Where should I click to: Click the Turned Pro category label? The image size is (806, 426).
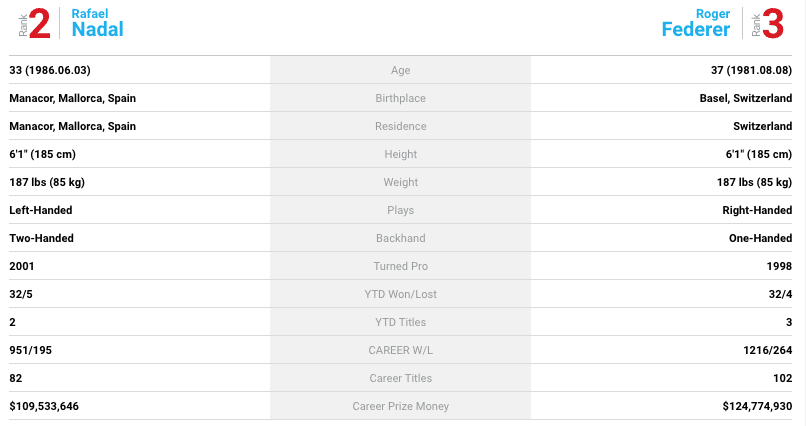click(400, 266)
